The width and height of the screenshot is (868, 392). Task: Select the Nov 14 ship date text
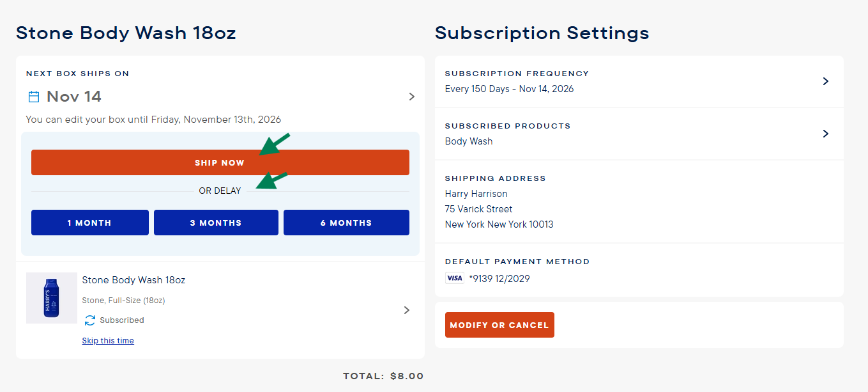(74, 97)
